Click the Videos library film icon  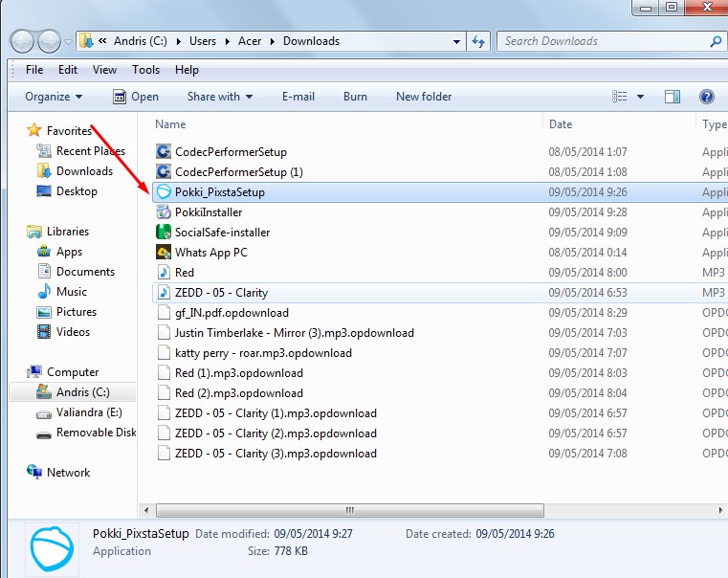pyautogui.click(x=44, y=331)
